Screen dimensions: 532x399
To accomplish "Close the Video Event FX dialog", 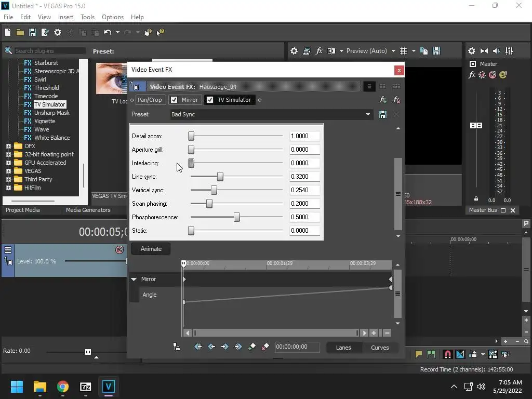I will [x=399, y=70].
